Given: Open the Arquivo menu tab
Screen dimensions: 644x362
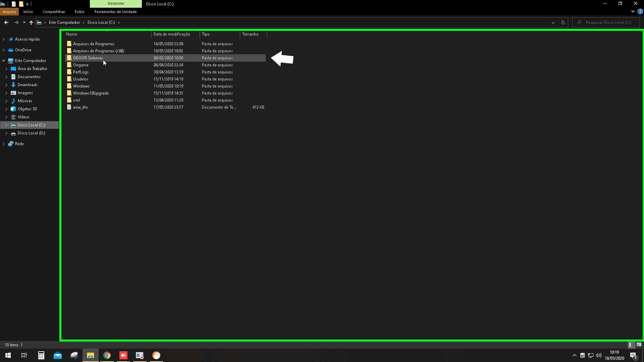Looking at the screenshot, I should pyautogui.click(x=9, y=12).
